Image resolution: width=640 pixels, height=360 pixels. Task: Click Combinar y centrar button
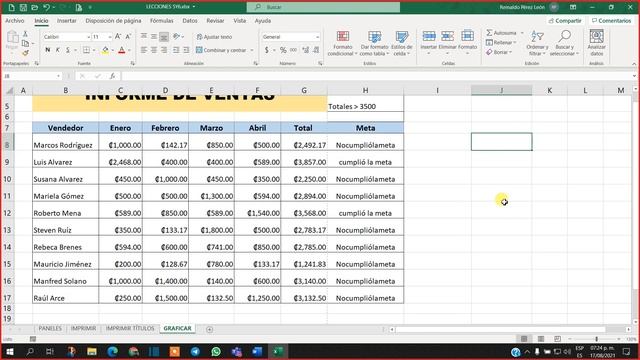pos(221,50)
